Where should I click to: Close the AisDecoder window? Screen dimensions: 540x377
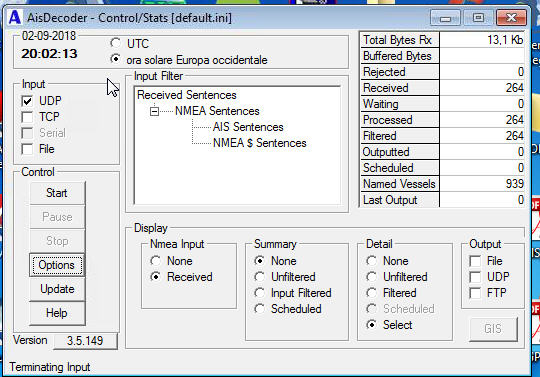click(511, 18)
